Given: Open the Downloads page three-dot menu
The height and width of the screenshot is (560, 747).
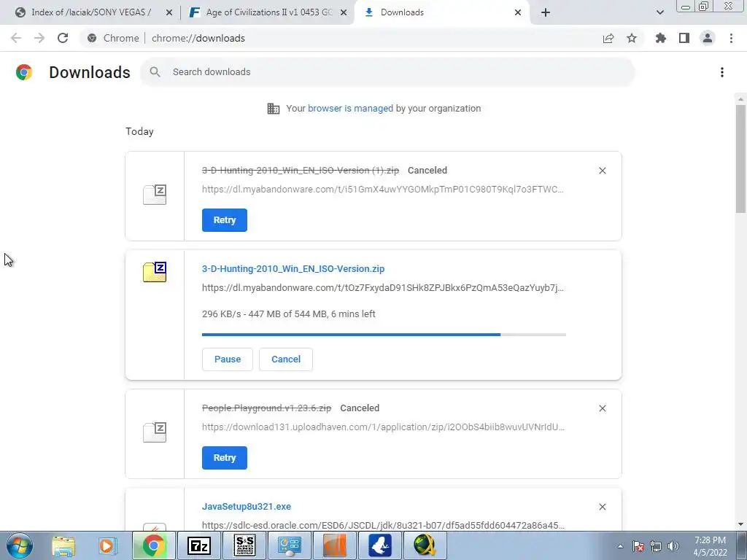Looking at the screenshot, I should point(722,72).
